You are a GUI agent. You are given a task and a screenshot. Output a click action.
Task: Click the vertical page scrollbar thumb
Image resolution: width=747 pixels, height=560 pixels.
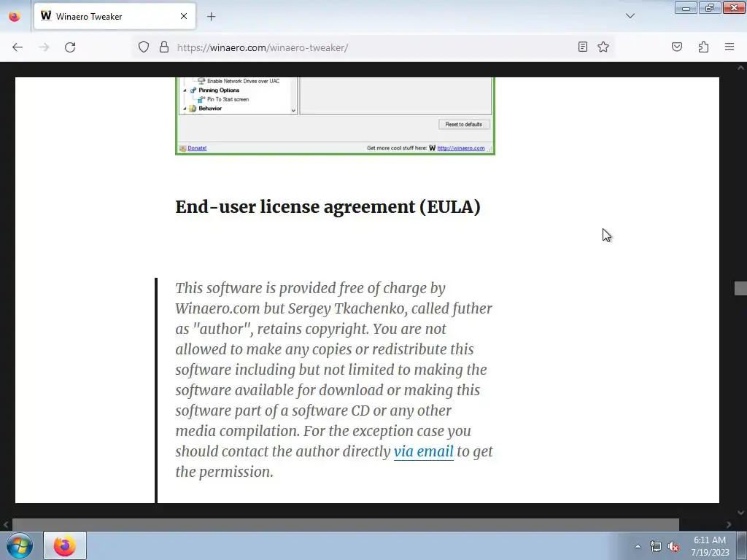pos(740,288)
